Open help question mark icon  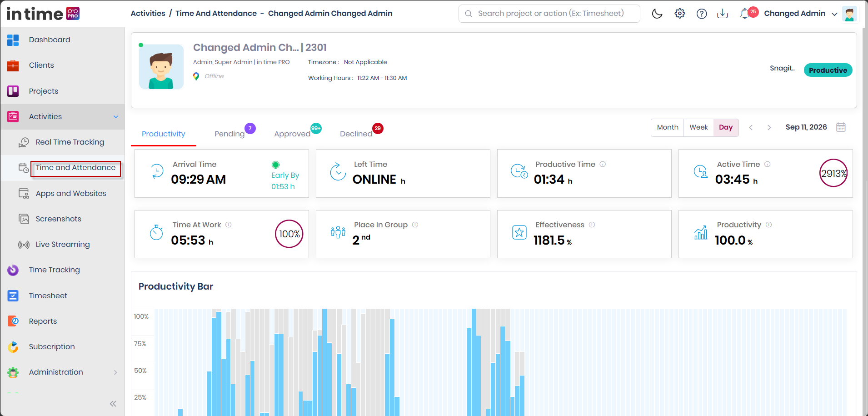(x=702, y=14)
